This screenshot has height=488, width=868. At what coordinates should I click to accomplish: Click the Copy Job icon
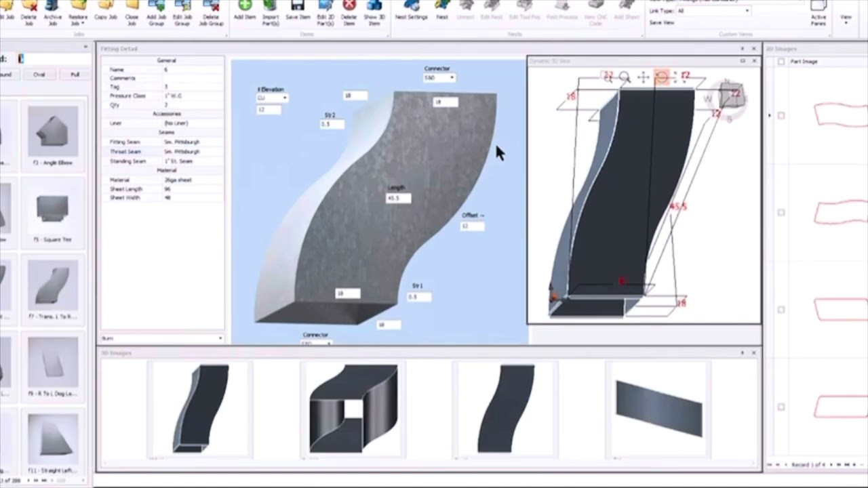106,6
